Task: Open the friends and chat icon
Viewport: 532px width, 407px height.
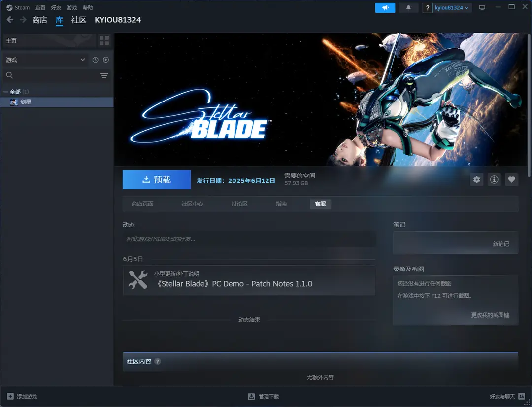Action: pos(522,396)
